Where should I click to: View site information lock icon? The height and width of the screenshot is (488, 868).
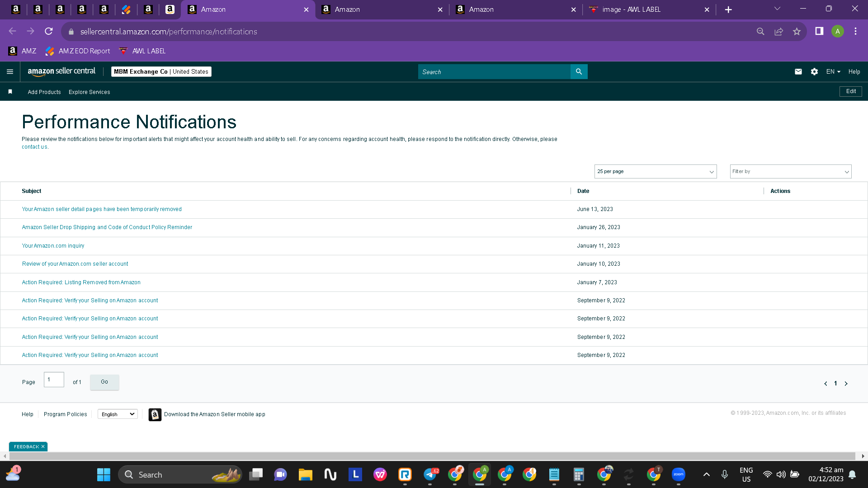point(71,32)
